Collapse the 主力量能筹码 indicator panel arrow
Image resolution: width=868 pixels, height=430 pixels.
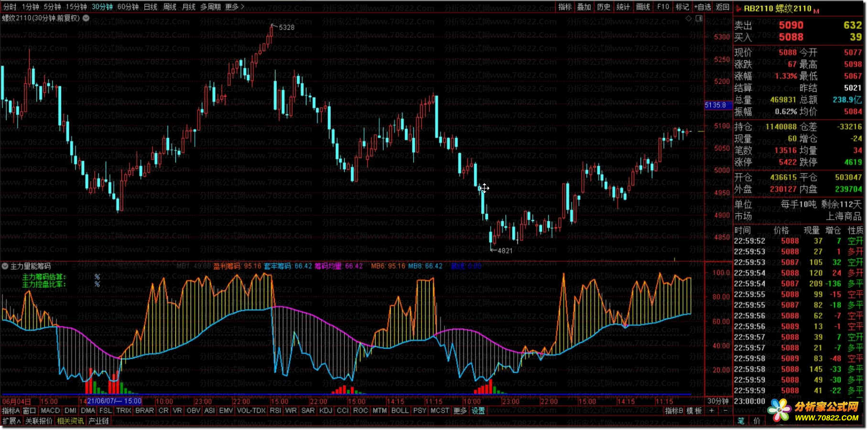click(x=5, y=266)
